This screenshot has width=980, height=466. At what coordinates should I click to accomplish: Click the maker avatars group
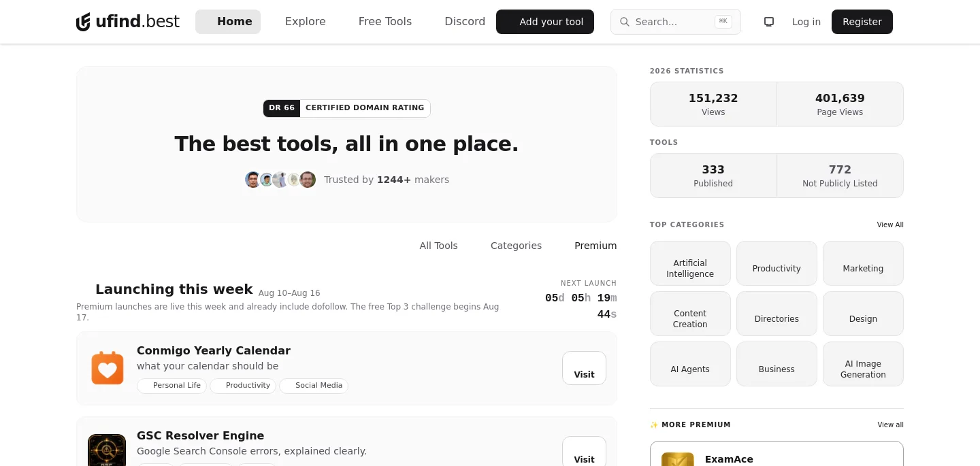[x=280, y=180]
